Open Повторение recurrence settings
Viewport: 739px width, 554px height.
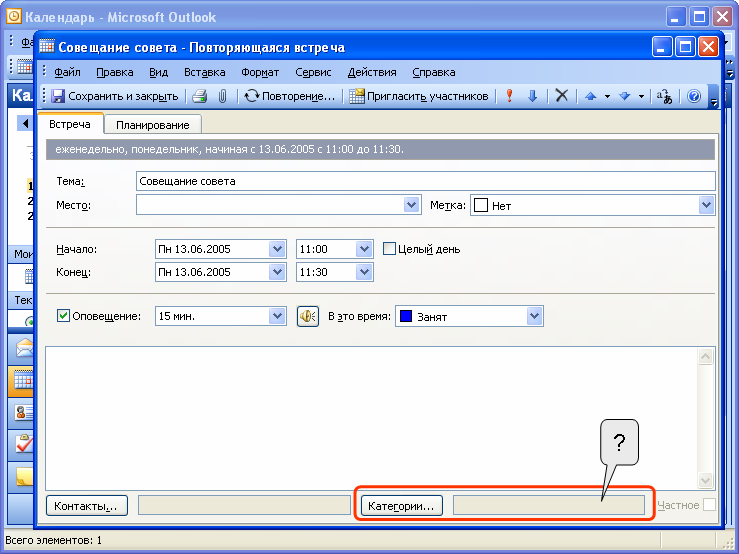pos(290,96)
